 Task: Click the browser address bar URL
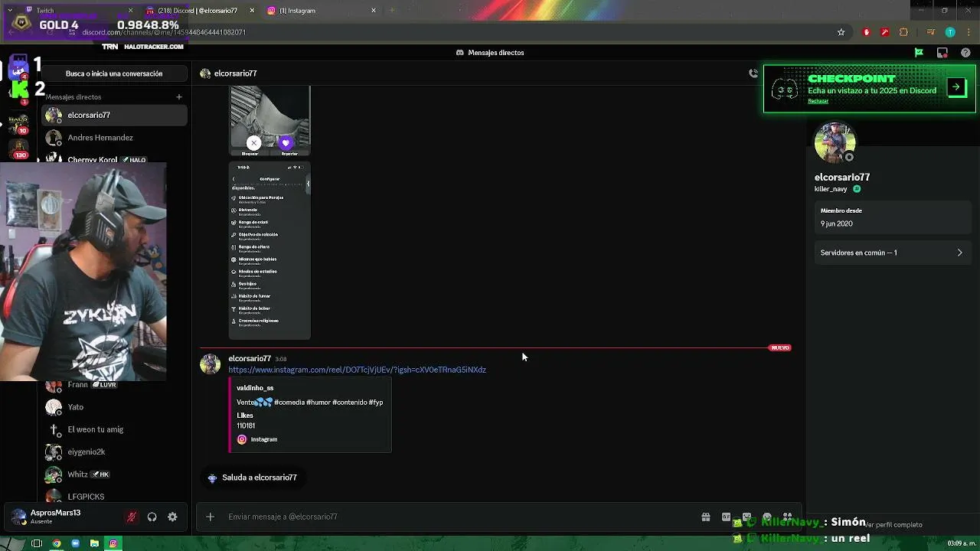point(164,32)
